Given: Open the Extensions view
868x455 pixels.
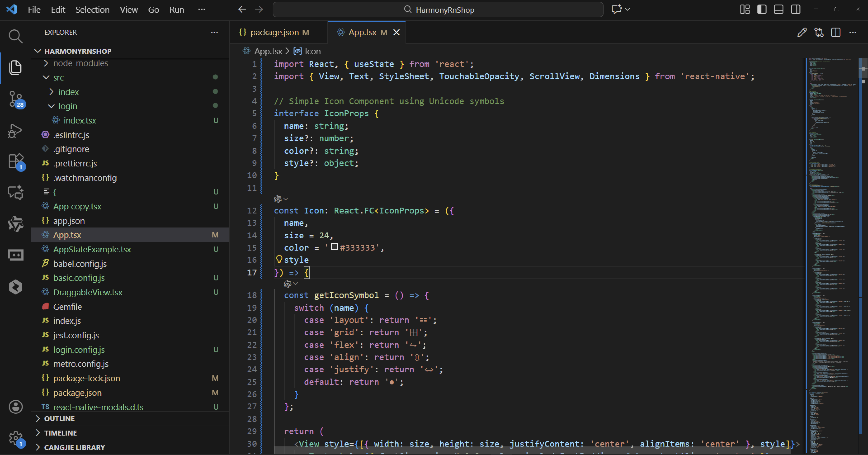Looking at the screenshot, I should [x=15, y=161].
